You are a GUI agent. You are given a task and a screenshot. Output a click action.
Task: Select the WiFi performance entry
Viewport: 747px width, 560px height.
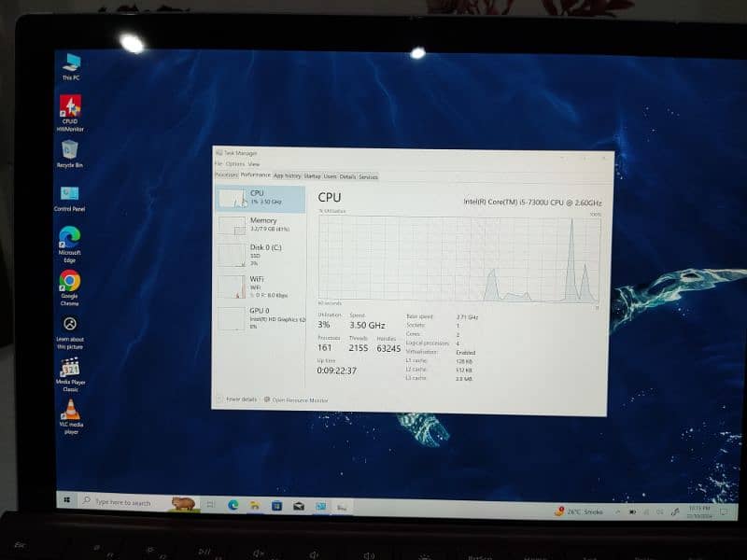261,284
